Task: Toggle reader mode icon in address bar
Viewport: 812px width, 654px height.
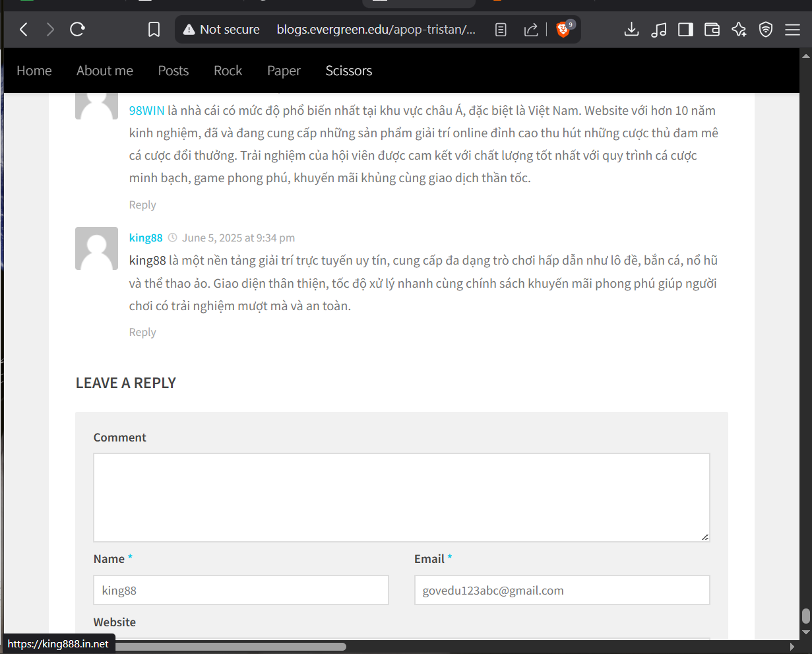Action: pyautogui.click(x=501, y=29)
